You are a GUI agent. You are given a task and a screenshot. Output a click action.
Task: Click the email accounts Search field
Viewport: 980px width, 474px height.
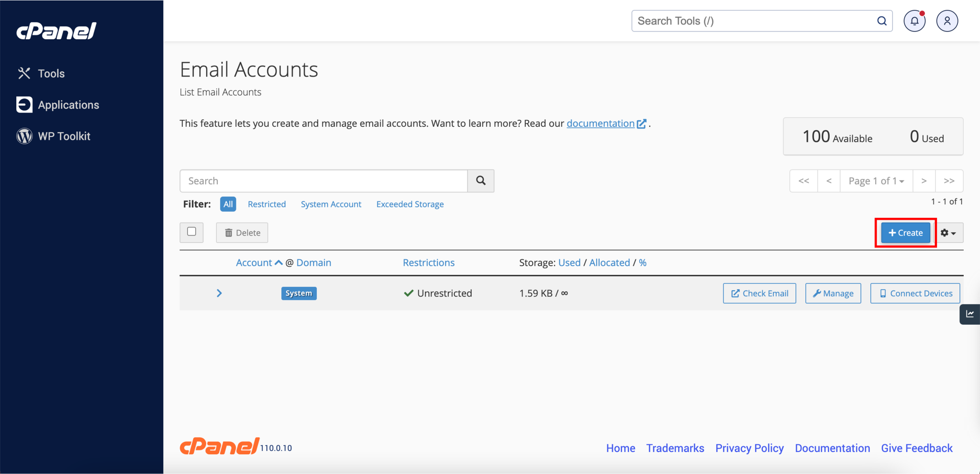[x=323, y=181]
